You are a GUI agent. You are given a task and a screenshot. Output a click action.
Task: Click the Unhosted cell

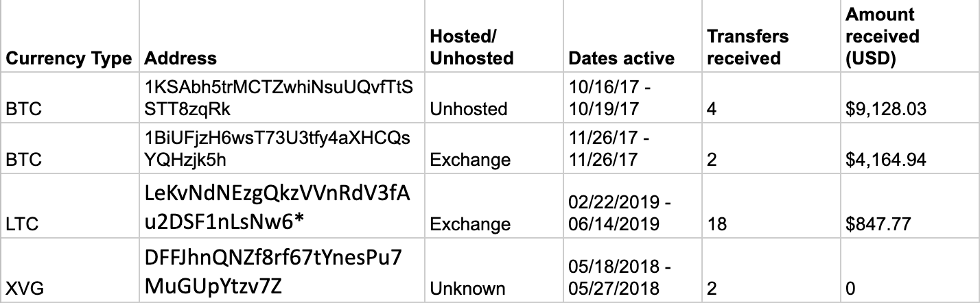pyautogui.click(x=469, y=109)
